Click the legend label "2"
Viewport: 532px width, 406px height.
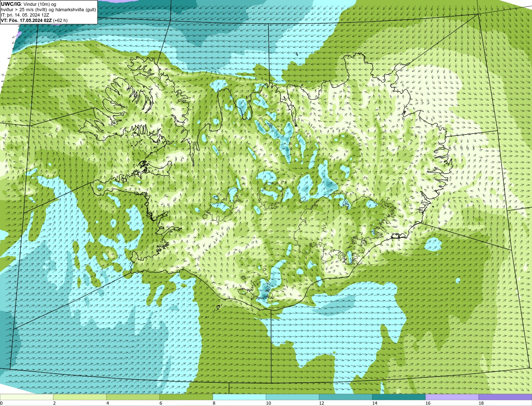tap(54, 403)
